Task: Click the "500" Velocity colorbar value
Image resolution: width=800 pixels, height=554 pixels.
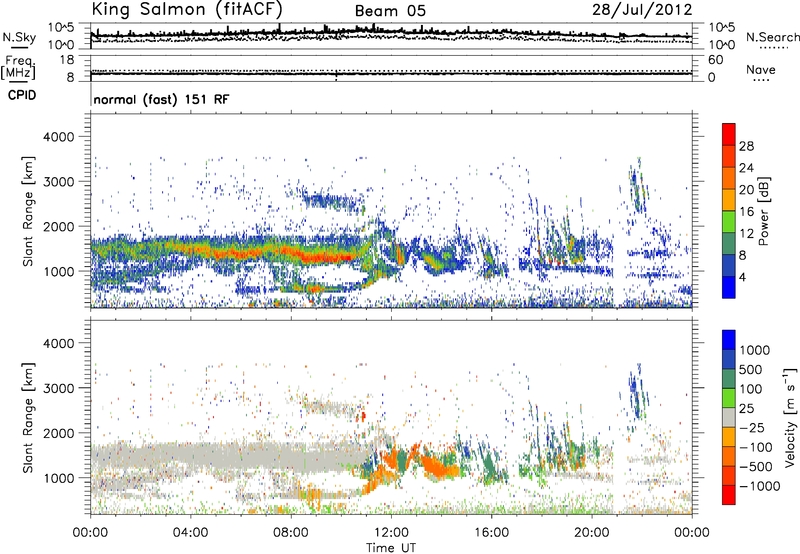Action: click(x=753, y=369)
